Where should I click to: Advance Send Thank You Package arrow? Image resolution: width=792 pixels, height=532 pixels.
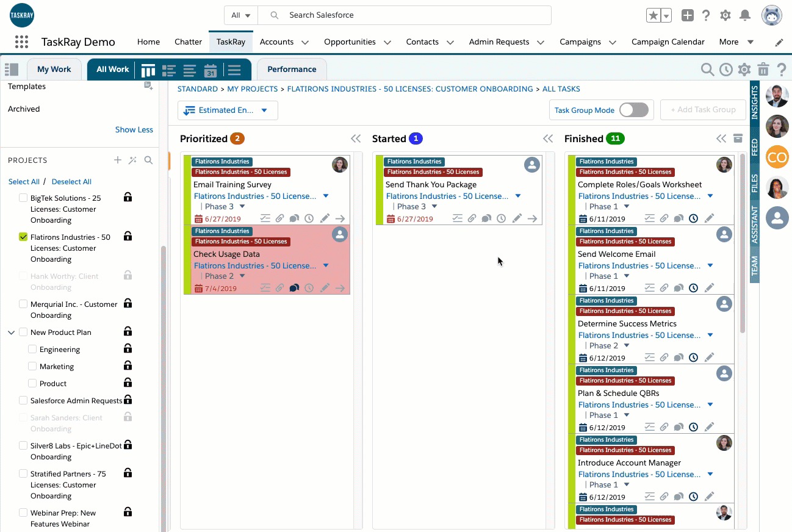coord(532,218)
